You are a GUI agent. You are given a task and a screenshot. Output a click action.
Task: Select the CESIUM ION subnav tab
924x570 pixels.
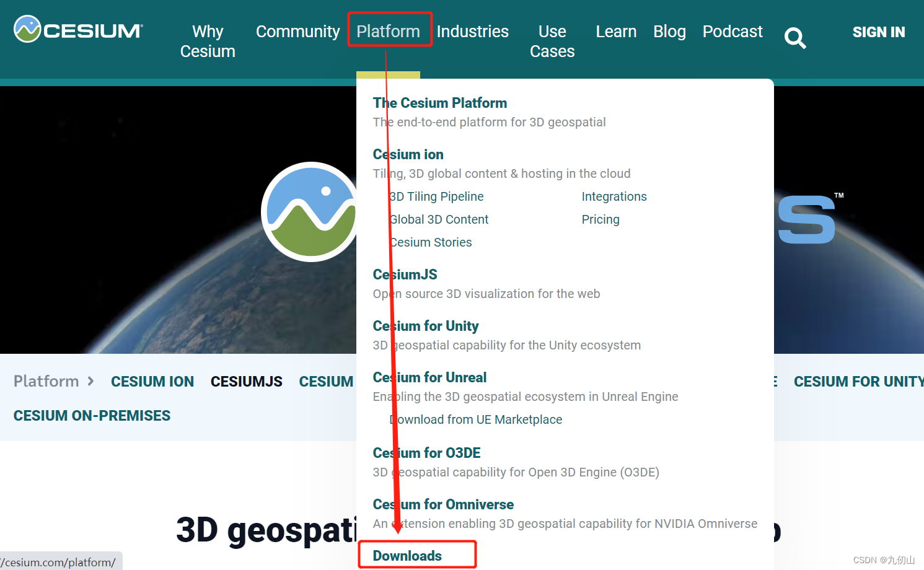click(x=152, y=382)
